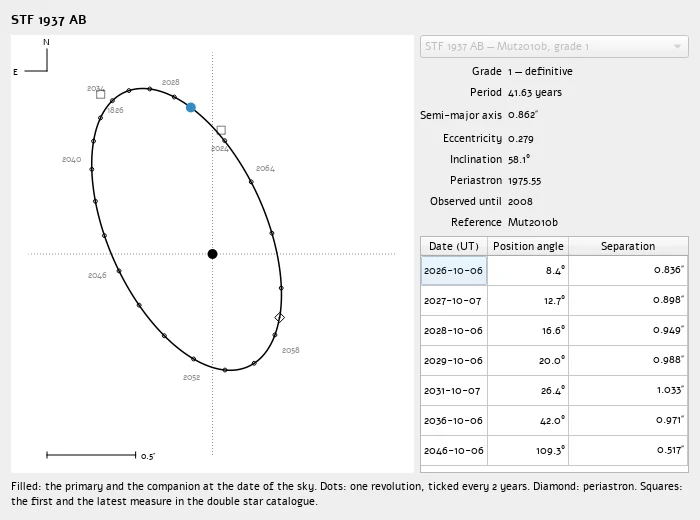This screenshot has width=700, height=520.
Task: Select the 2029-10-06 date cell
Action: coord(454,361)
